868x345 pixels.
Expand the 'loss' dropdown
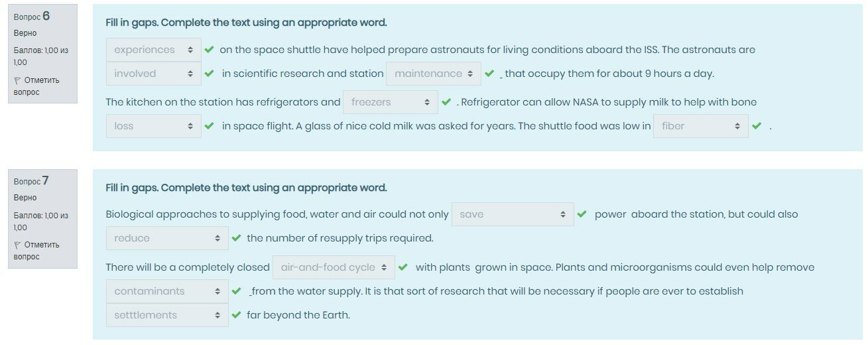[153, 126]
